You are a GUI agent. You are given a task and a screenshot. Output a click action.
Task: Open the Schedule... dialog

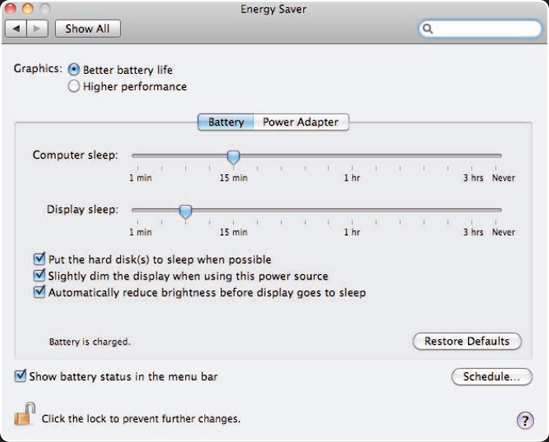[x=492, y=377]
